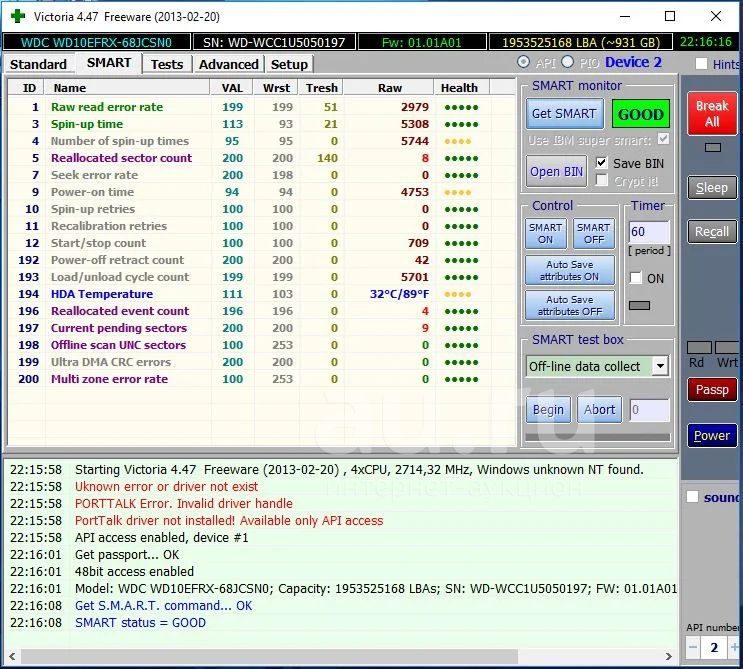Click the Open BIN button
Image resolution: width=743 pixels, height=669 pixels.
point(556,172)
